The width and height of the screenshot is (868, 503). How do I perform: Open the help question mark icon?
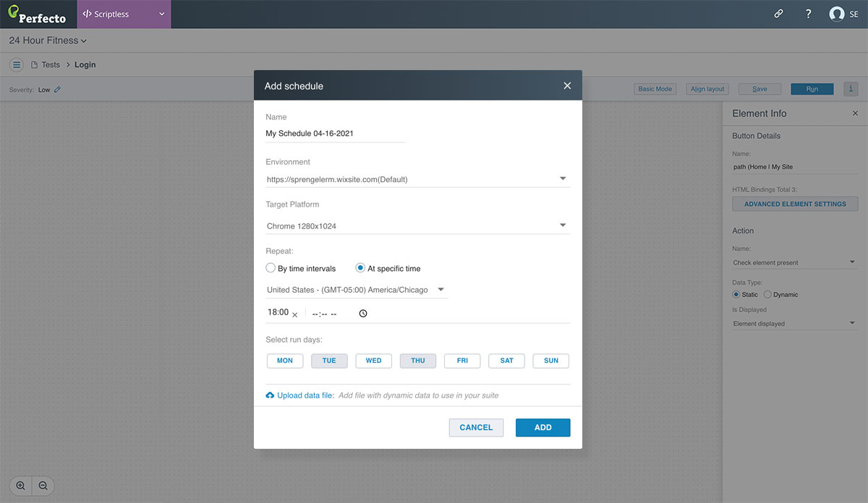[809, 14]
